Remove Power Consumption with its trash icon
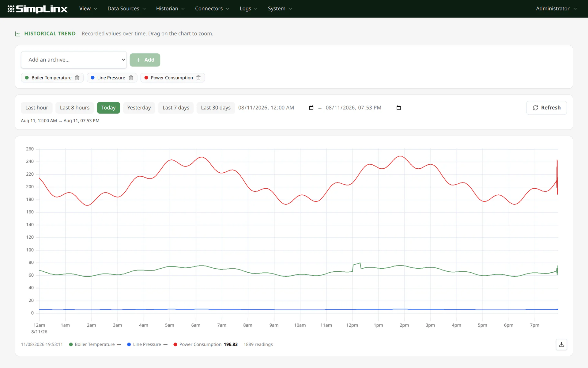The image size is (588, 368). (198, 78)
